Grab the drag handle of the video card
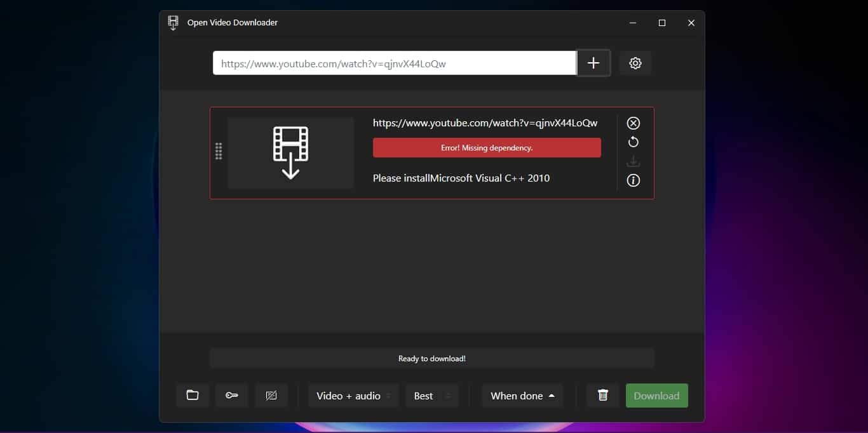 coord(219,151)
